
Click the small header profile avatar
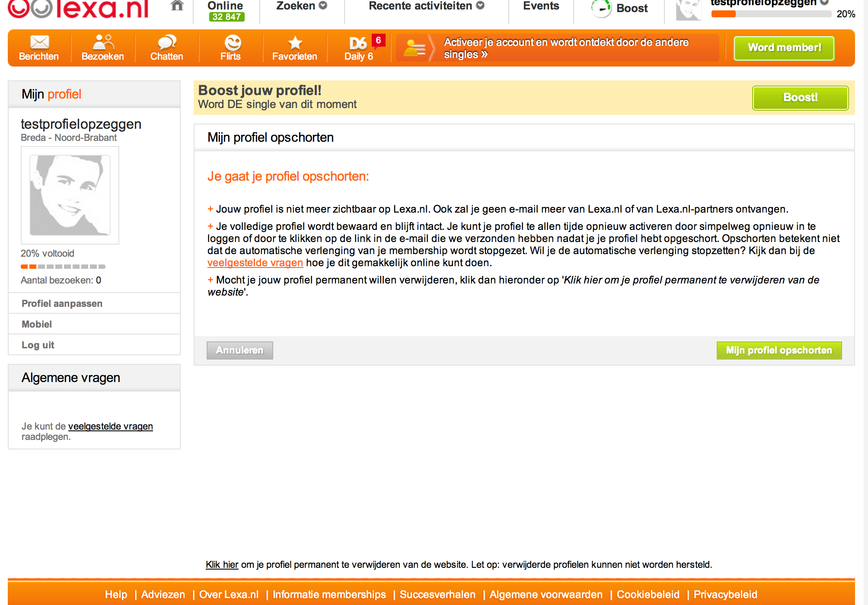[688, 10]
